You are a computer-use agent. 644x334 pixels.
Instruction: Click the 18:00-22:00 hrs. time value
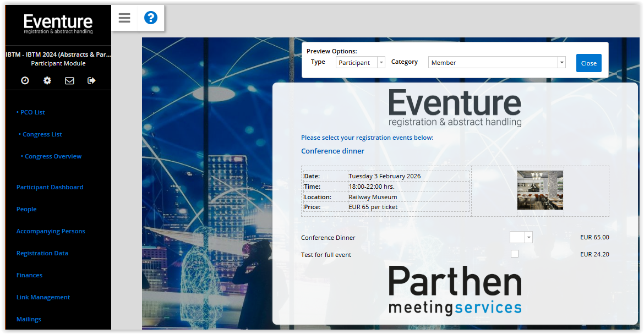coord(372,187)
